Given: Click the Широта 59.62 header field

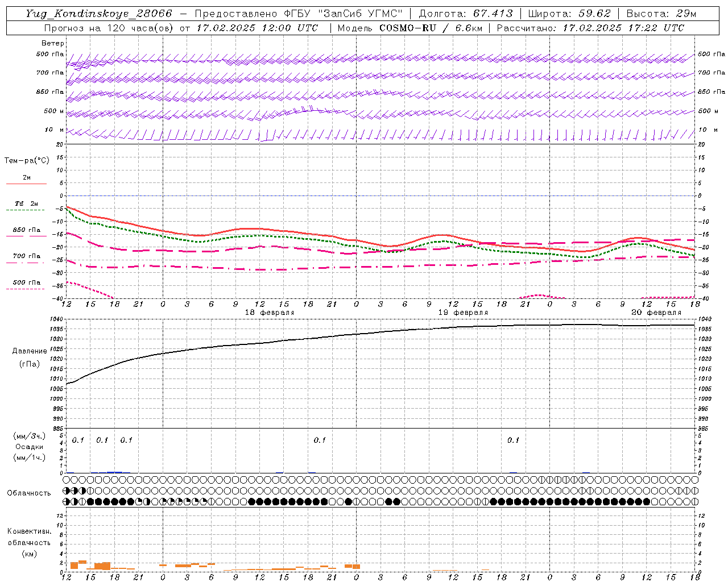Looking at the screenshot, I should click(569, 14).
